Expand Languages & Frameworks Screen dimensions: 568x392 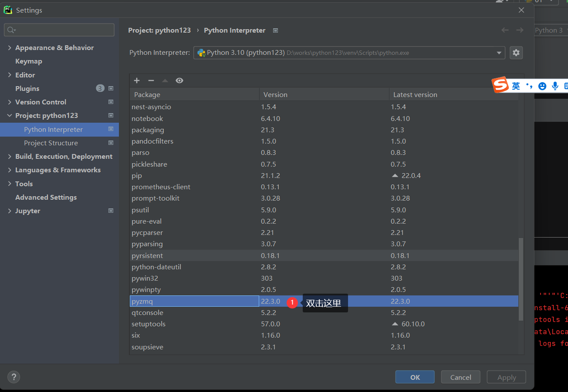click(x=10, y=170)
